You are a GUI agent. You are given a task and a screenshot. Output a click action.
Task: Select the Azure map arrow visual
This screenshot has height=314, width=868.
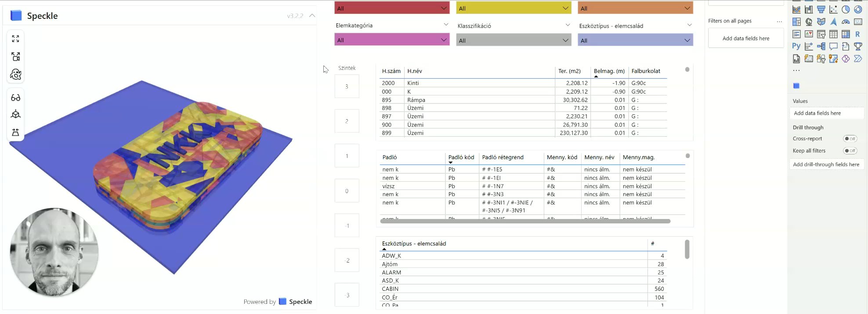pos(833,22)
